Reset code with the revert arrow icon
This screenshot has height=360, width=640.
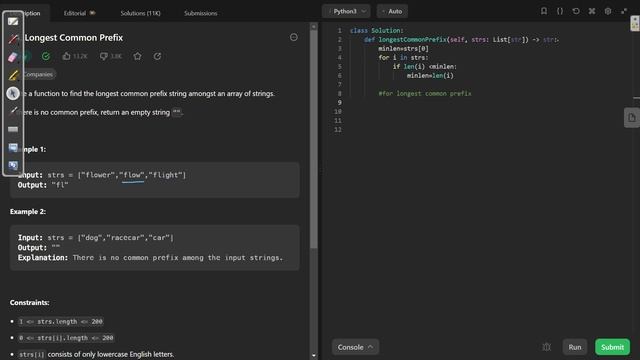[576, 11]
